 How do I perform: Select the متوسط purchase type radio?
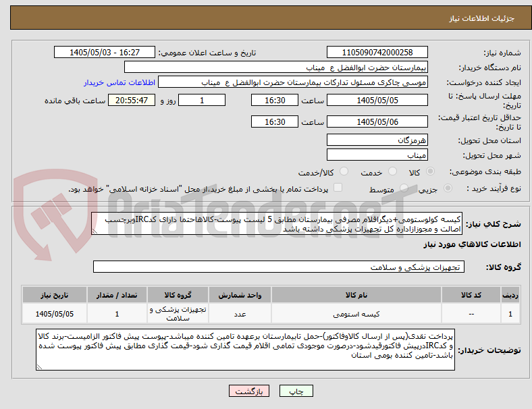(x=404, y=188)
